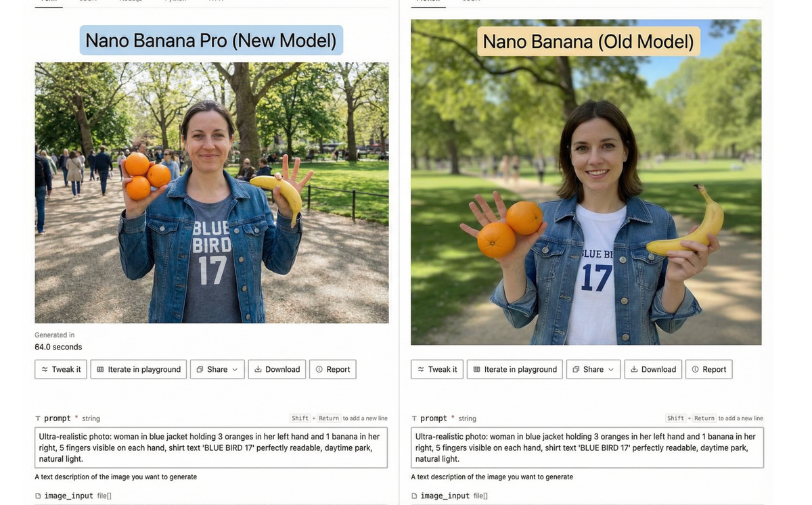Click the text type icon beside left prompt label
The image size is (812, 505).
38,418
